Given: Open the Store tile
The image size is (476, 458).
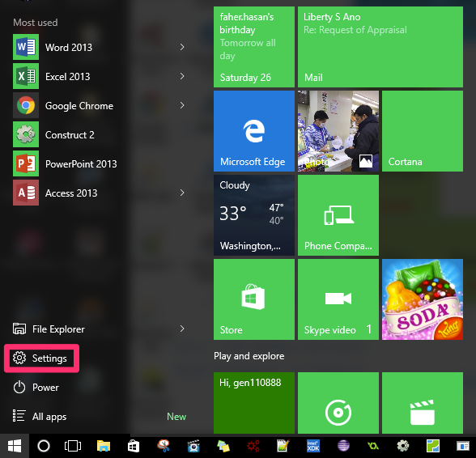Looking at the screenshot, I should point(254,299).
